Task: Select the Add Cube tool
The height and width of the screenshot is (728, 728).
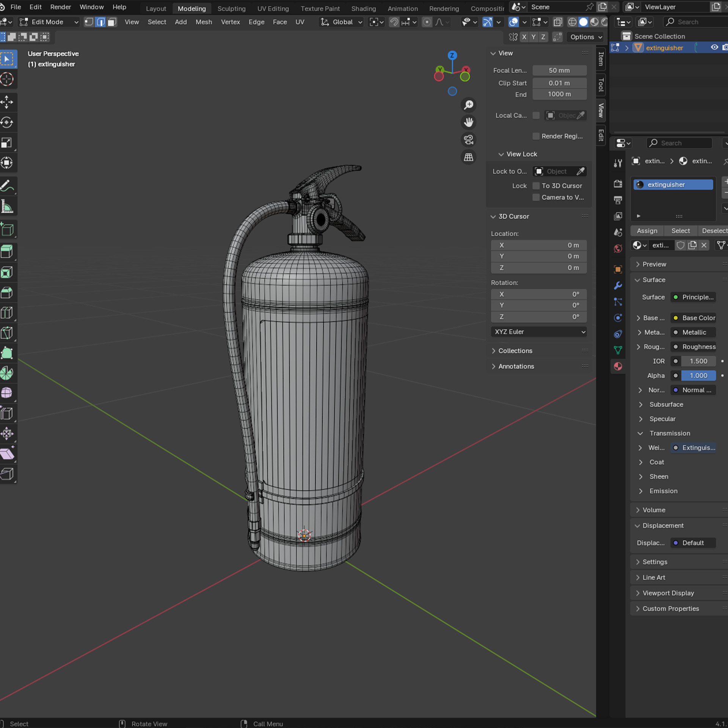Action: [7, 229]
